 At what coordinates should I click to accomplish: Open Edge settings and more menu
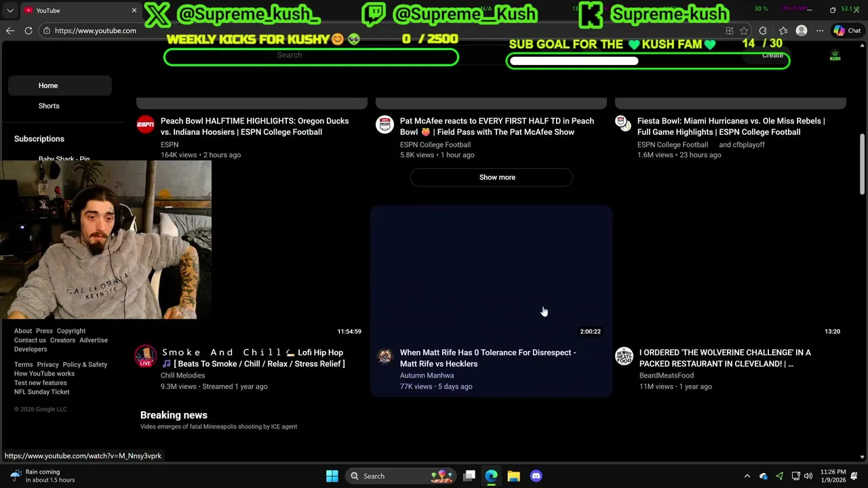(x=820, y=30)
